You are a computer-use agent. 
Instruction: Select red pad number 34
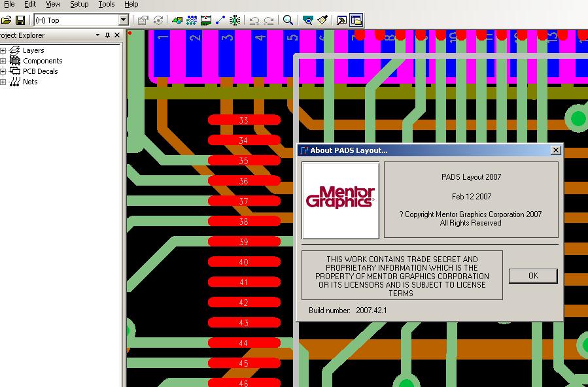pos(244,140)
